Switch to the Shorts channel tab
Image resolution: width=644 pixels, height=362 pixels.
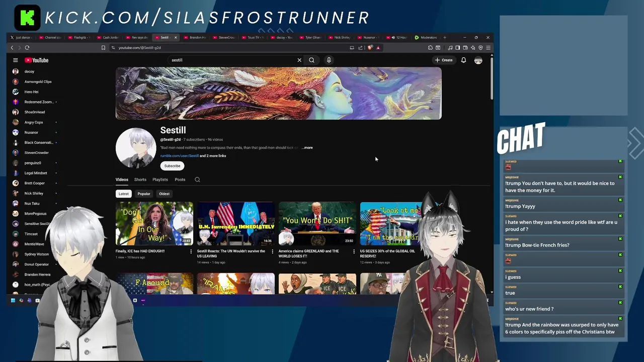coord(140,179)
